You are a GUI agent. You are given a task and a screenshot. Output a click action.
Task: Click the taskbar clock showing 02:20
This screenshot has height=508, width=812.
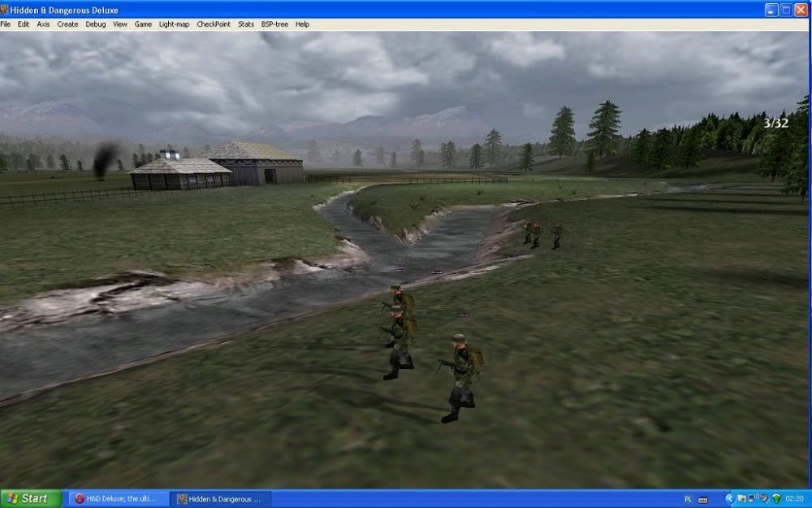point(794,499)
